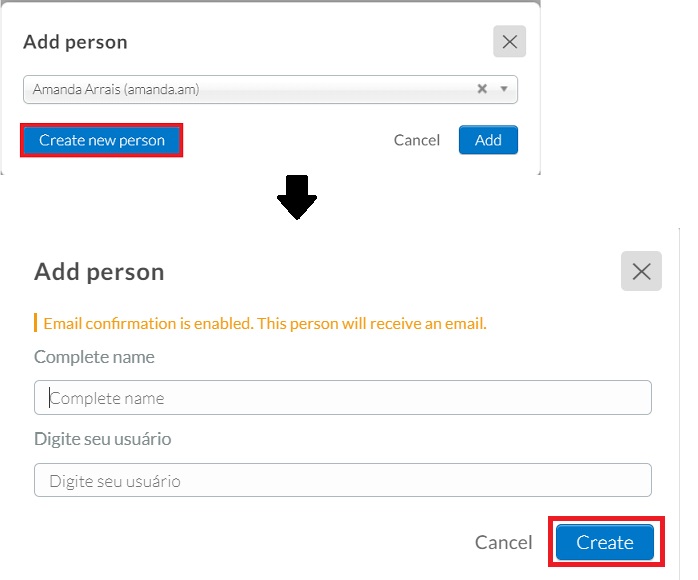Click the black downward arrow graphic
The height and width of the screenshot is (580, 698).
[297, 197]
